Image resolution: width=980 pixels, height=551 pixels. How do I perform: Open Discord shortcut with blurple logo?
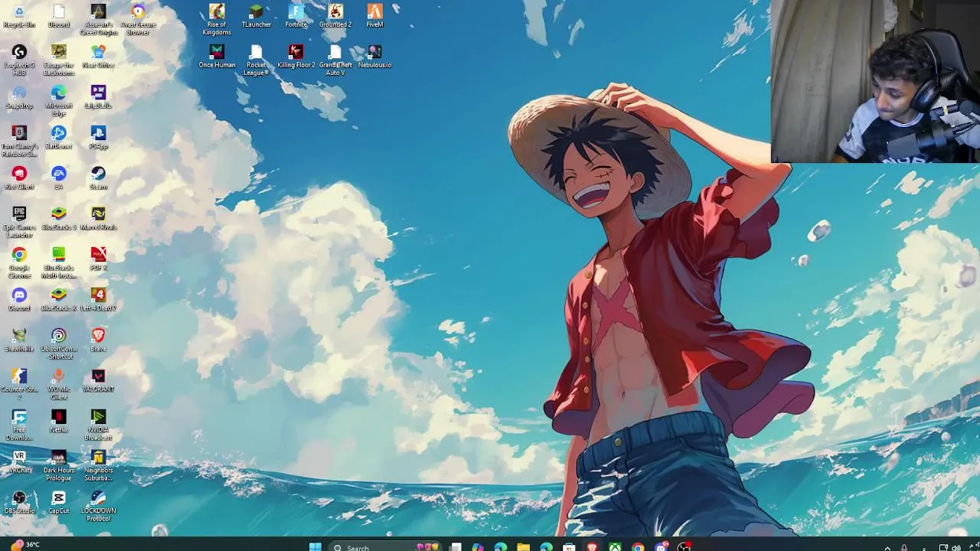(x=19, y=300)
